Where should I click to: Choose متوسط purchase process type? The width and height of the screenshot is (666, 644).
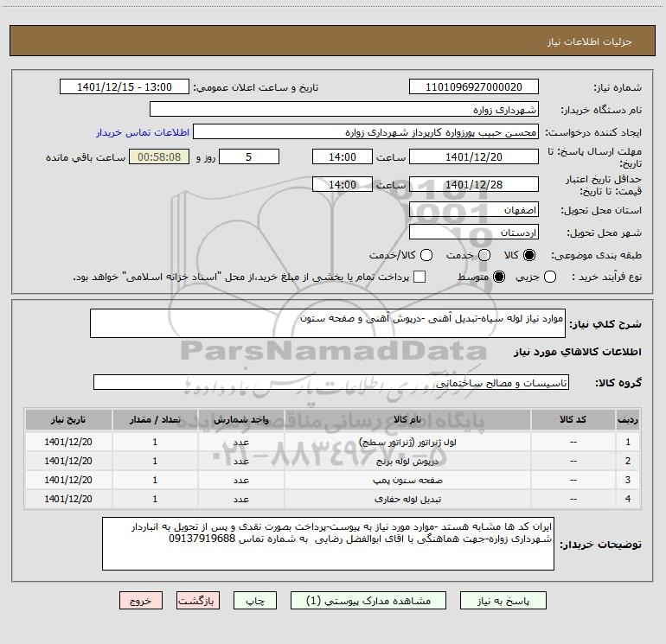(499, 277)
